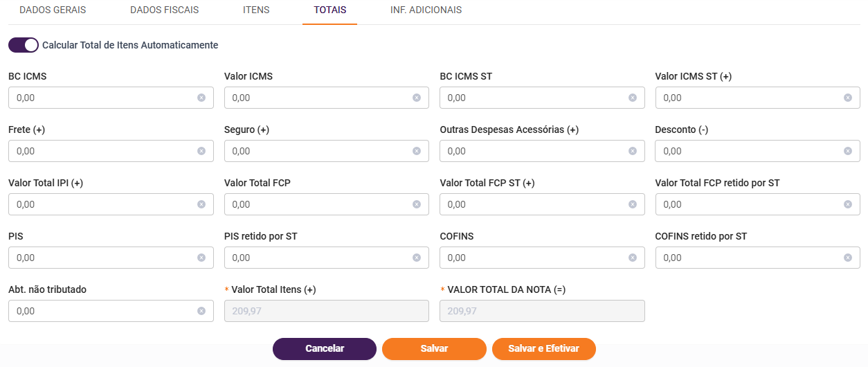The image size is (868, 367).
Task: Open the Dados Fiscais tab
Action: tap(165, 10)
